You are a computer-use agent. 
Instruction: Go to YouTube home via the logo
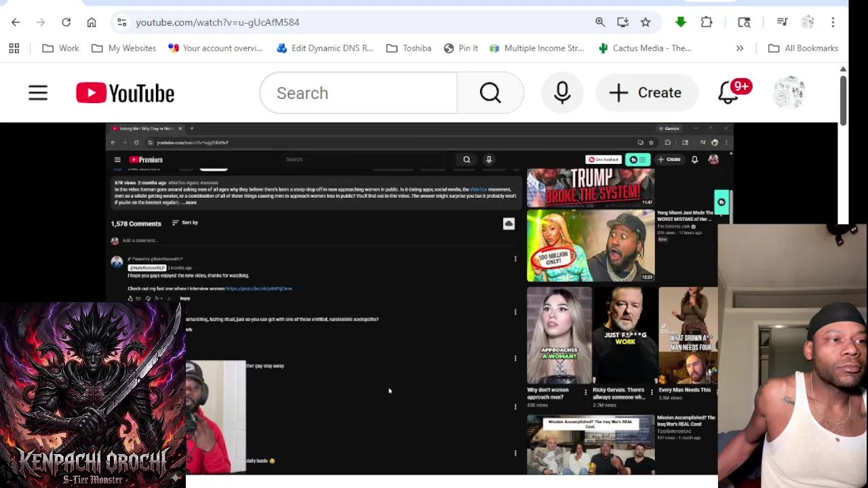pyautogui.click(x=125, y=93)
